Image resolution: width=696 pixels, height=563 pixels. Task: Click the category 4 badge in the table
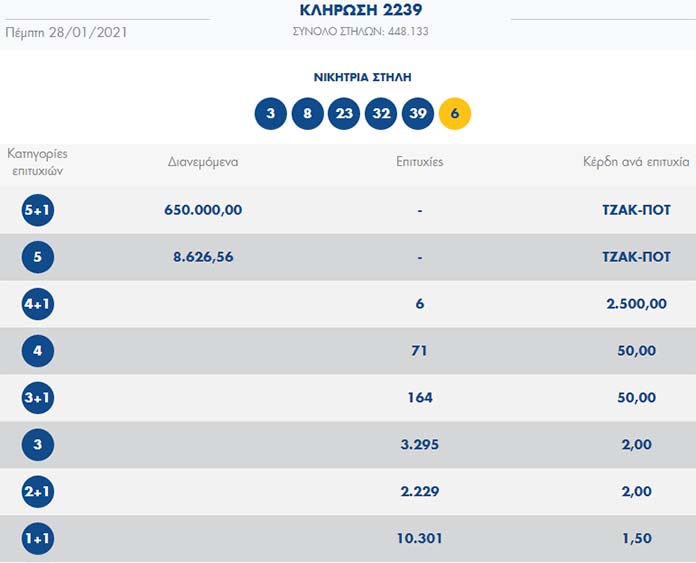[x=38, y=351]
